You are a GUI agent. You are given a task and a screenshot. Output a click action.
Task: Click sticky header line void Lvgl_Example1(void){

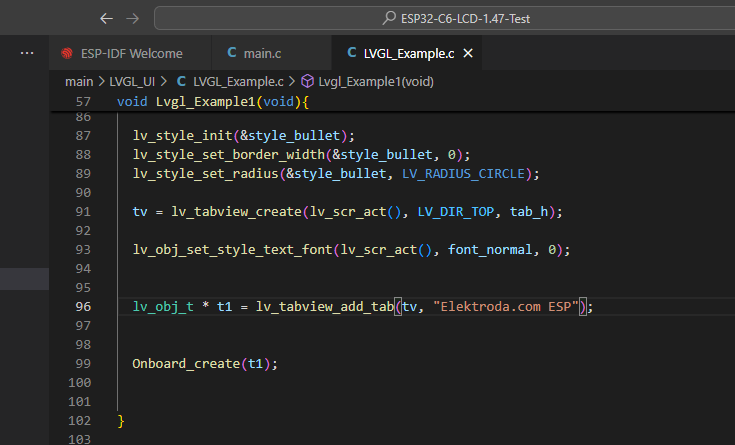tap(213, 101)
